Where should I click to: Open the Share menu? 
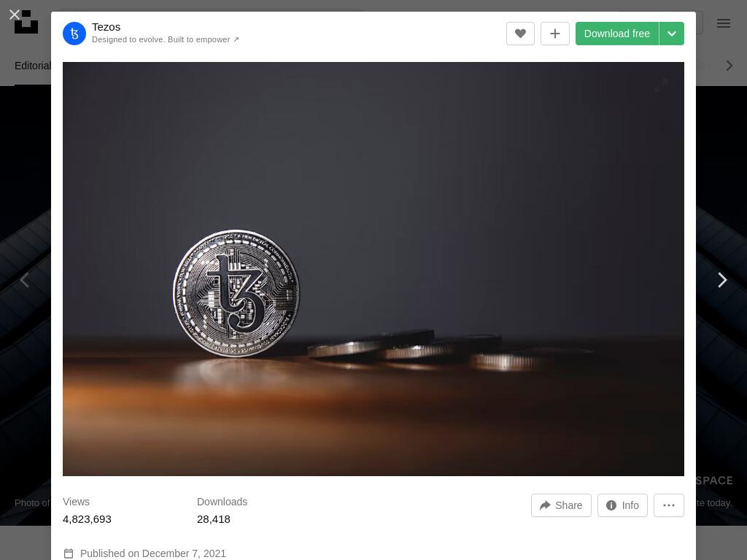point(561,505)
